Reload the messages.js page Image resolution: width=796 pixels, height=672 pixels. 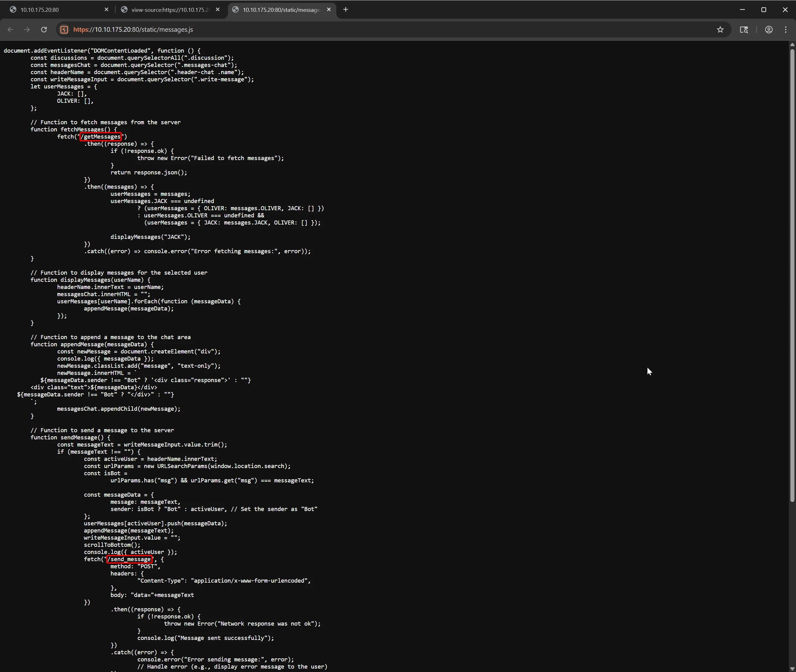tap(44, 30)
